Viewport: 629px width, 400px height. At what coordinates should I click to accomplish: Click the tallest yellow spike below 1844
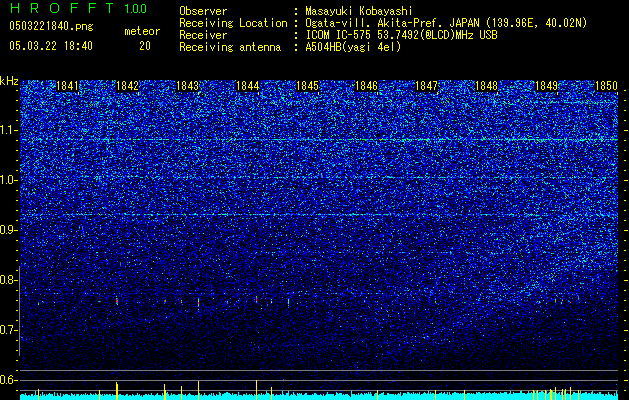click(256, 390)
